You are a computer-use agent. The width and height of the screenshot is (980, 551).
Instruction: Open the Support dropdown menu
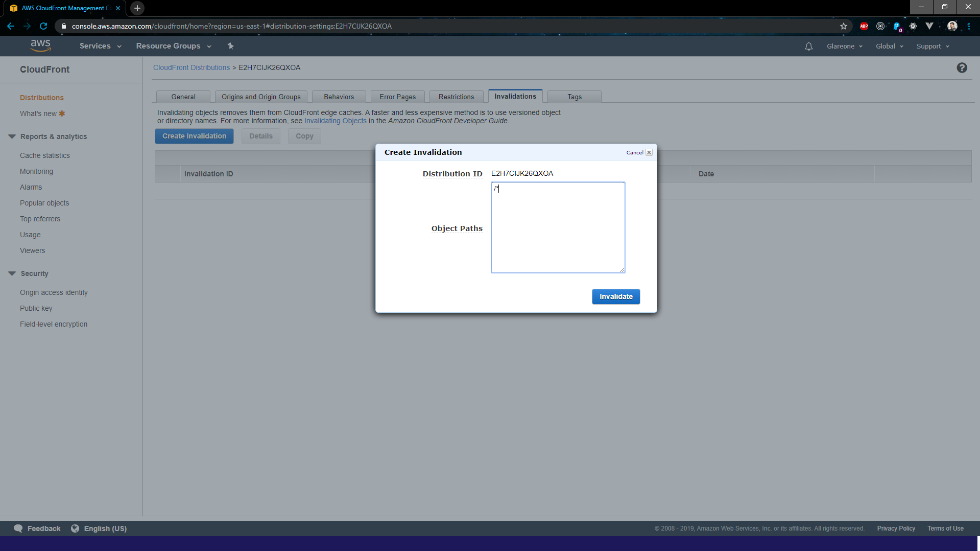pyautogui.click(x=933, y=47)
